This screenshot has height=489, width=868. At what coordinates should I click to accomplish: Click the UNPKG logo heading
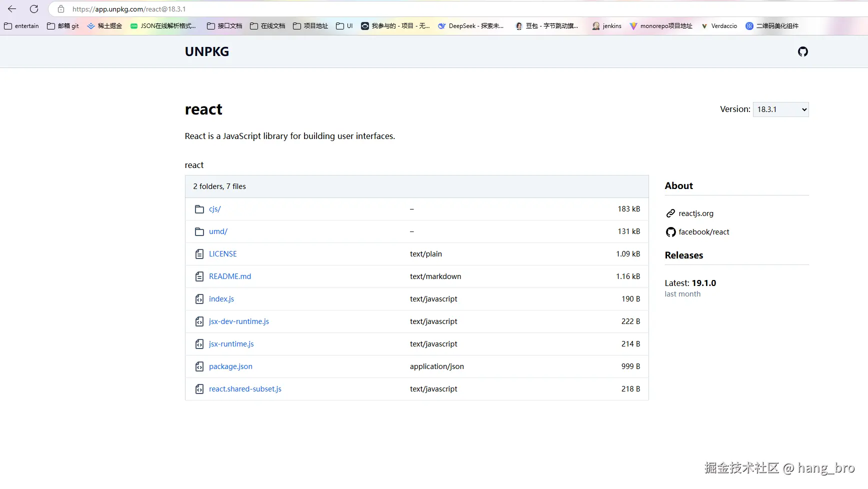point(207,51)
